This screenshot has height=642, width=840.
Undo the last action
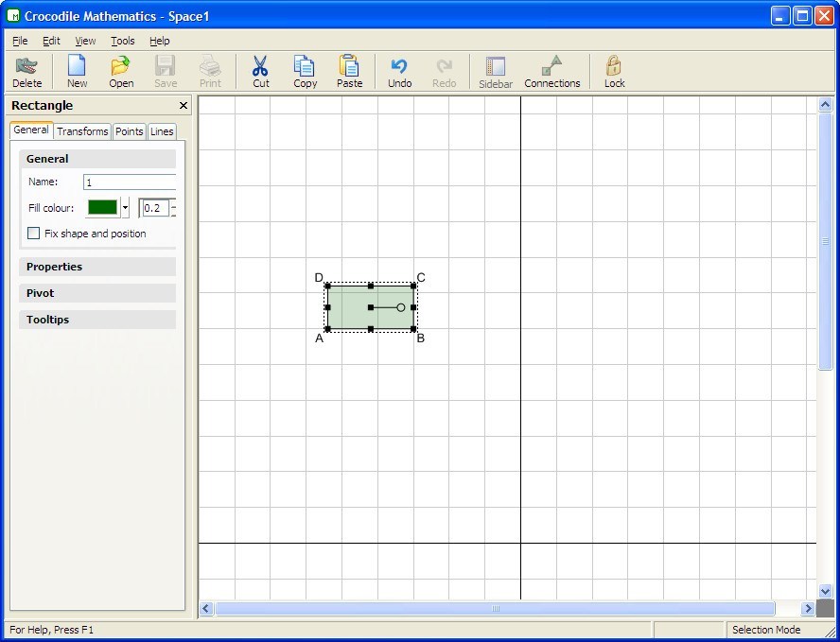pos(399,71)
